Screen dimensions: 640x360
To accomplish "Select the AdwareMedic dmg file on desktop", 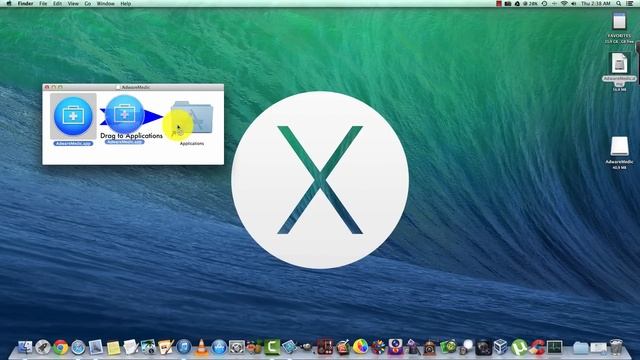I will pos(619,72).
